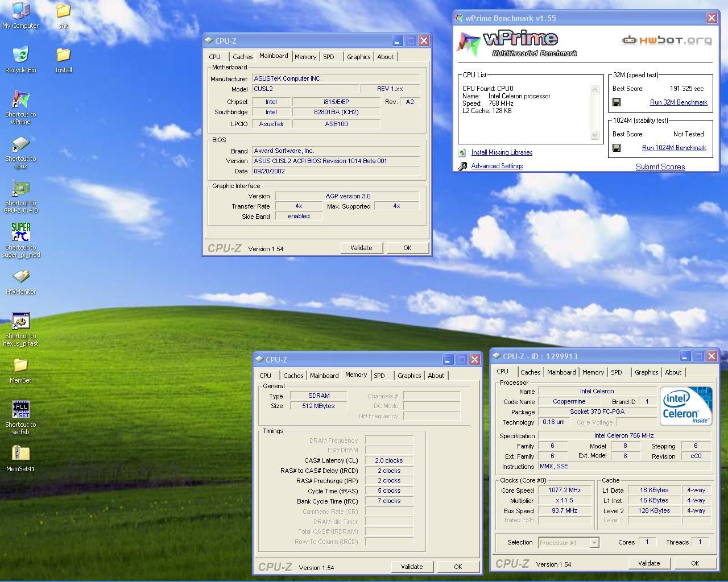Click the Bus Speed 93.7 MHz value
Viewport: 728px width, 582px height.
(x=565, y=511)
